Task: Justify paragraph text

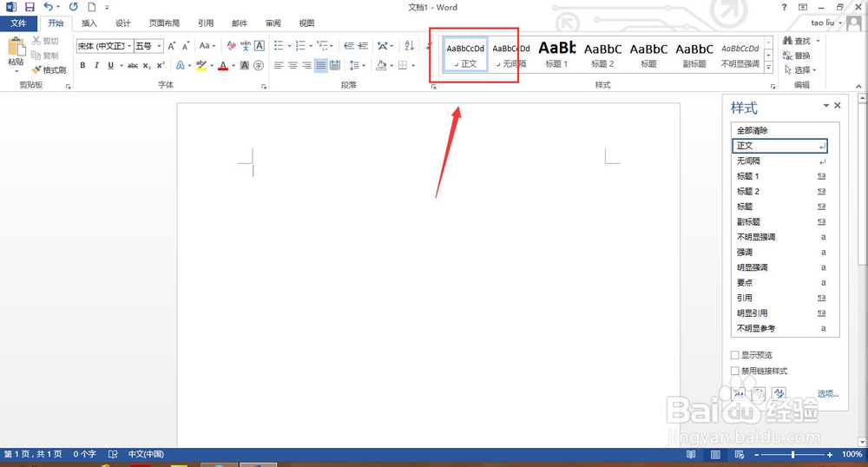Action: [320, 65]
